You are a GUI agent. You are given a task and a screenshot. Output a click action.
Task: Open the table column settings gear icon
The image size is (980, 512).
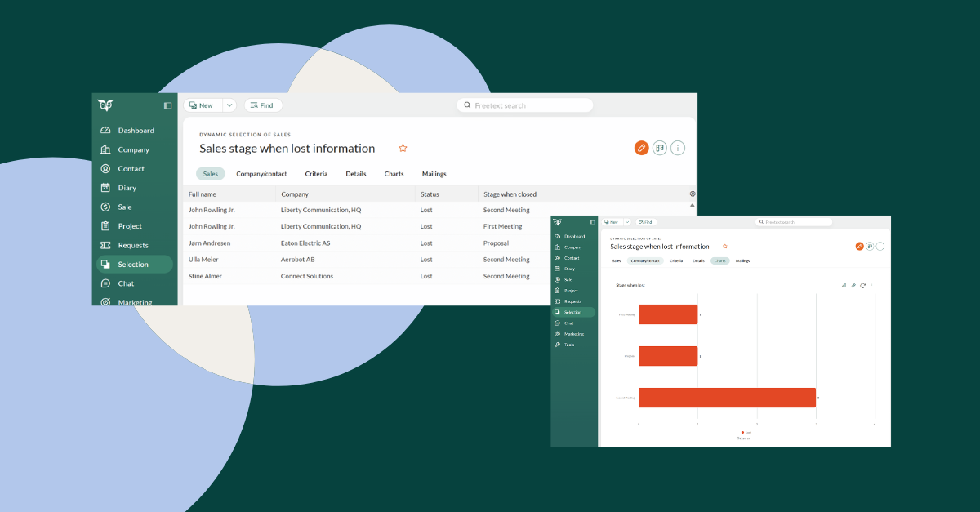point(693,194)
